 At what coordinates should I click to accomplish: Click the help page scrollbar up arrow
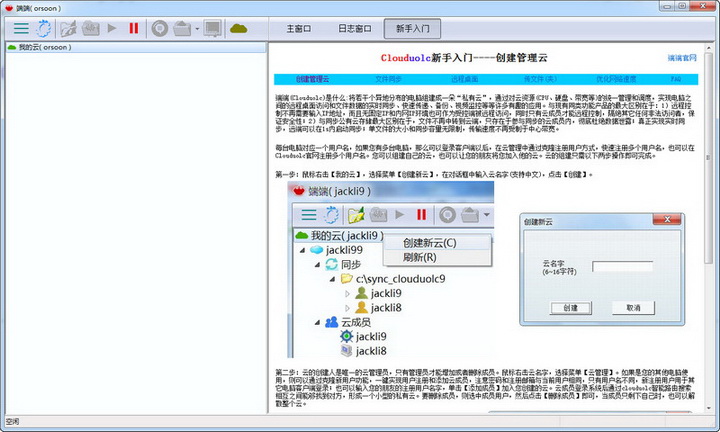tap(708, 47)
